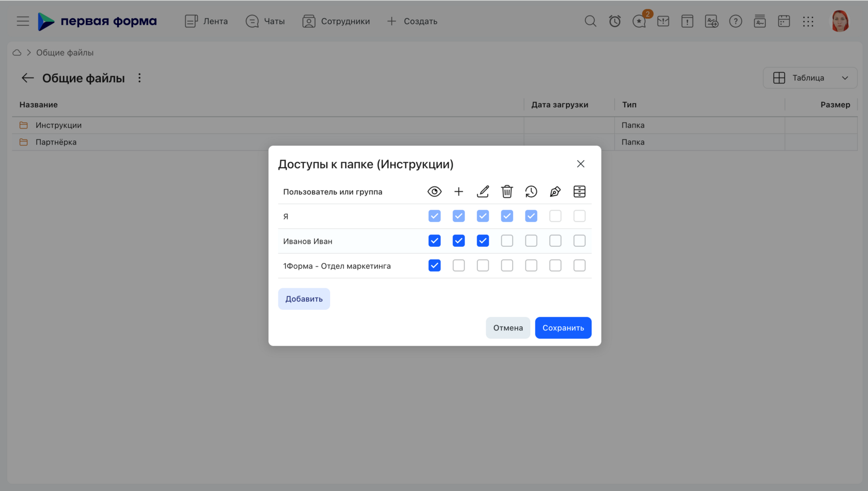Click the signing pen nib column icon

(x=555, y=192)
